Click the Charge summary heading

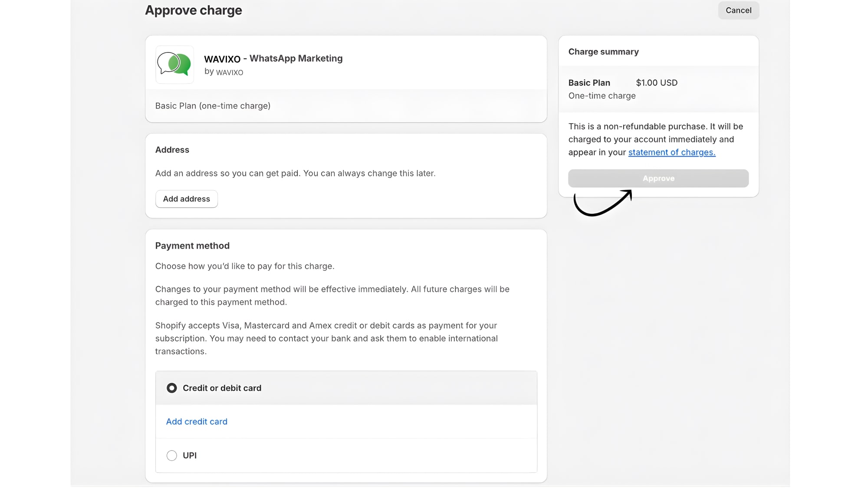coord(603,52)
